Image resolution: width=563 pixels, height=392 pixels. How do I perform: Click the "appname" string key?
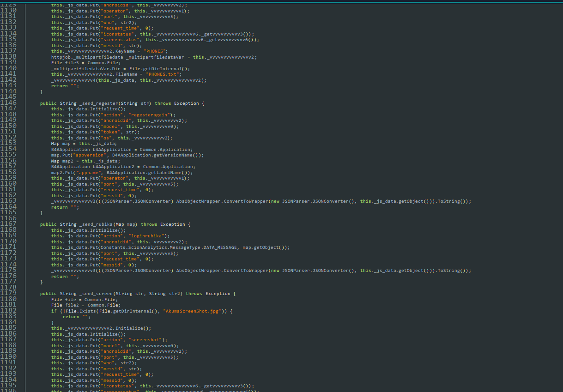pyautogui.click(x=90, y=173)
